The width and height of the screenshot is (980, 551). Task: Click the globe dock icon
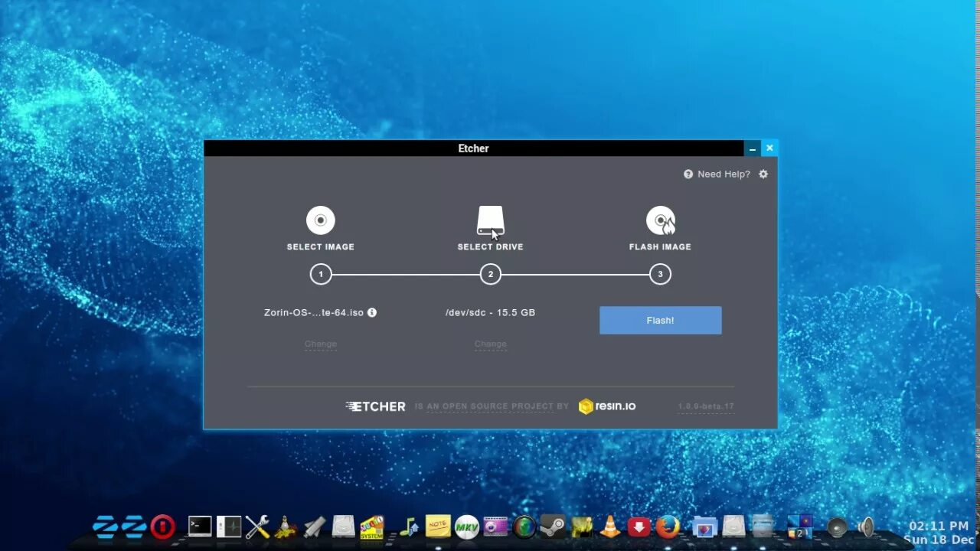click(524, 527)
